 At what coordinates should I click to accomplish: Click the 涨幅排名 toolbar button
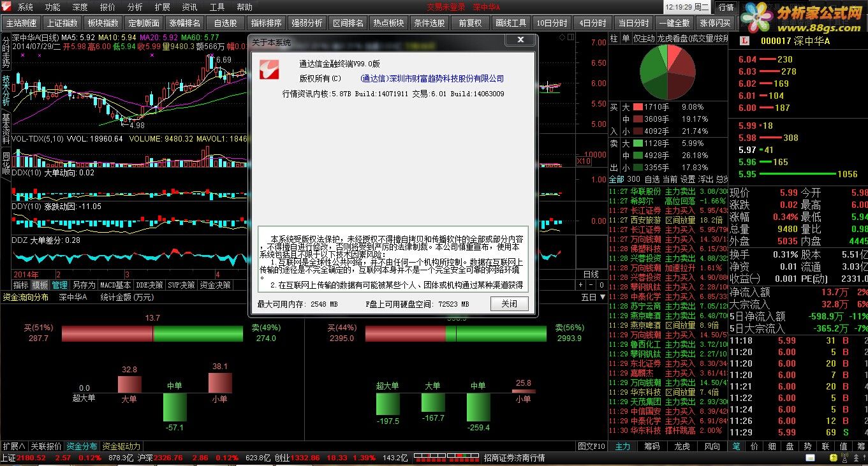pyautogui.click(x=185, y=23)
